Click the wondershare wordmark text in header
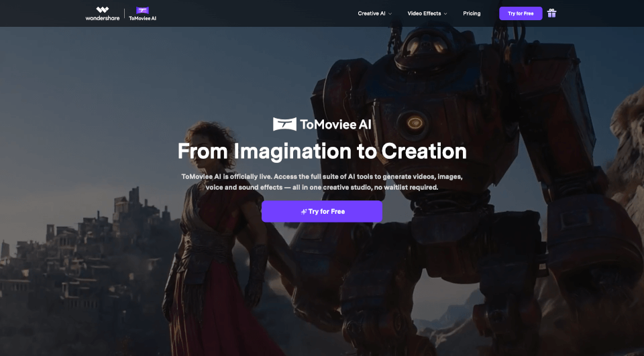The image size is (644, 356). pyautogui.click(x=102, y=18)
